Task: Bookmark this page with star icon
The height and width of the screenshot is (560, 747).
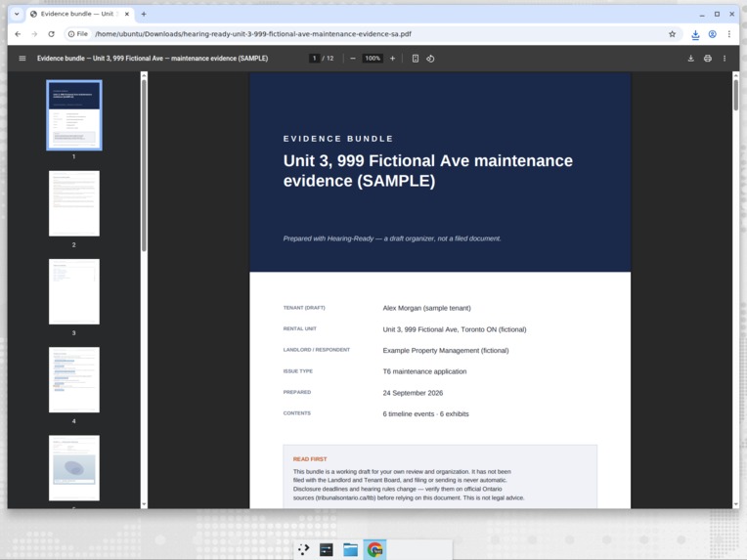Action: (673, 34)
